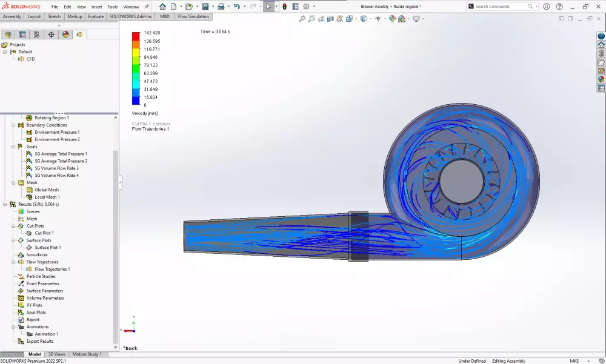Collapse the Goals node in the tree
The width and height of the screenshot is (606, 364).
pyautogui.click(x=13, y=147)
